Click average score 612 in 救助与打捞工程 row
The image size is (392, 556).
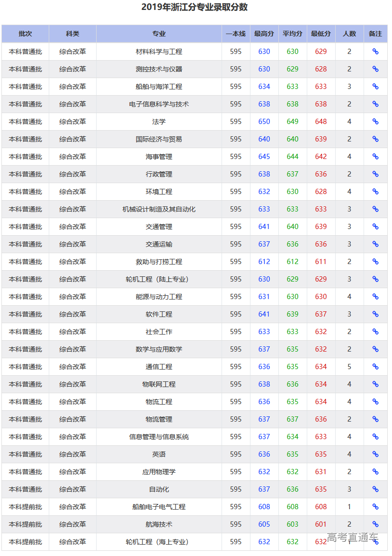[x=293, y=262]
